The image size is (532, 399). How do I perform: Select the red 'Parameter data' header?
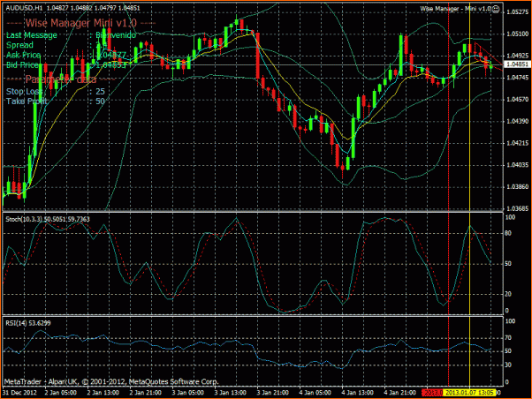[61, 79]
